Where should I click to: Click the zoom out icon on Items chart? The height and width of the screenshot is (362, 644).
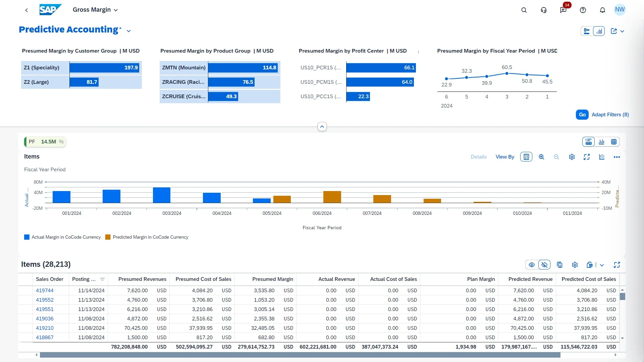(x=556, y=157)
